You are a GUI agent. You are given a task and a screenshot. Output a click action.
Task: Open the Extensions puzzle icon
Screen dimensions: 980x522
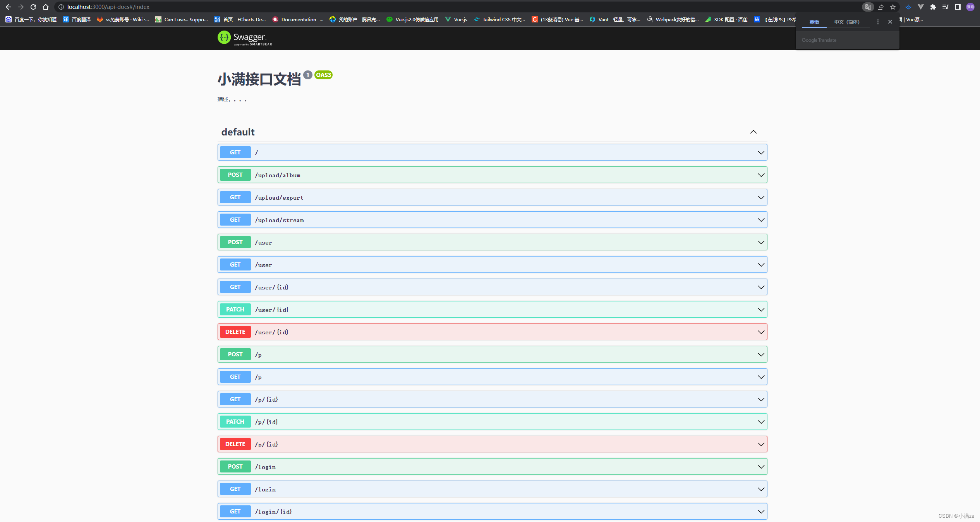coord(933,7)
